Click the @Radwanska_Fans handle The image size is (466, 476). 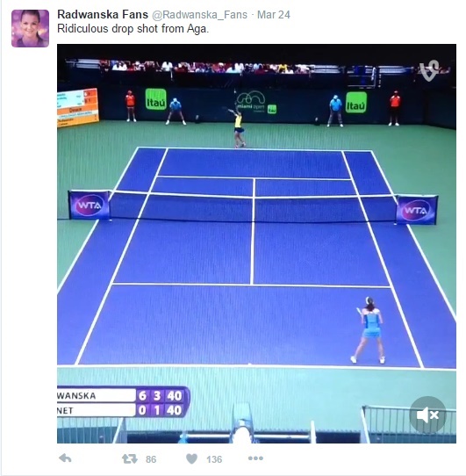[x=199, y=15]
